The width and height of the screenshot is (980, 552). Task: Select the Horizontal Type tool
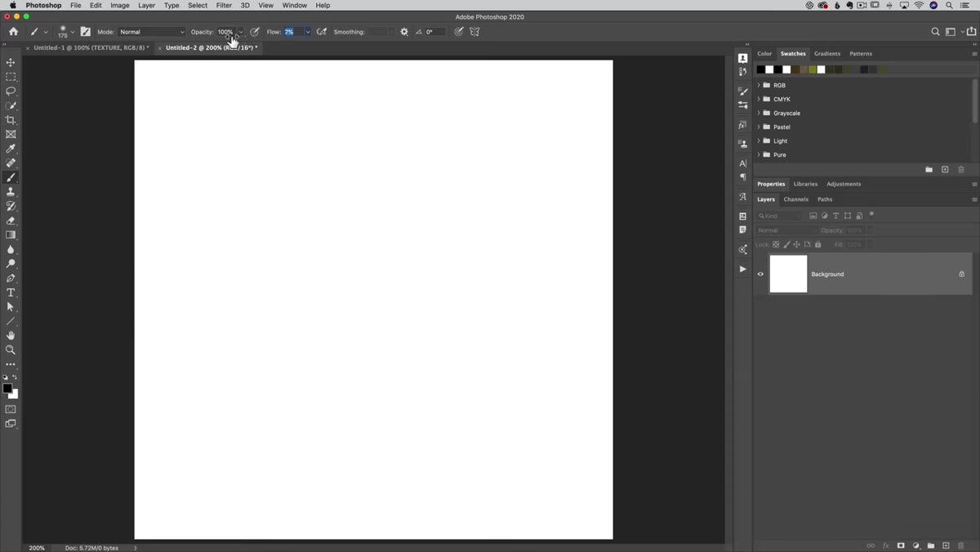click(11, 292)
